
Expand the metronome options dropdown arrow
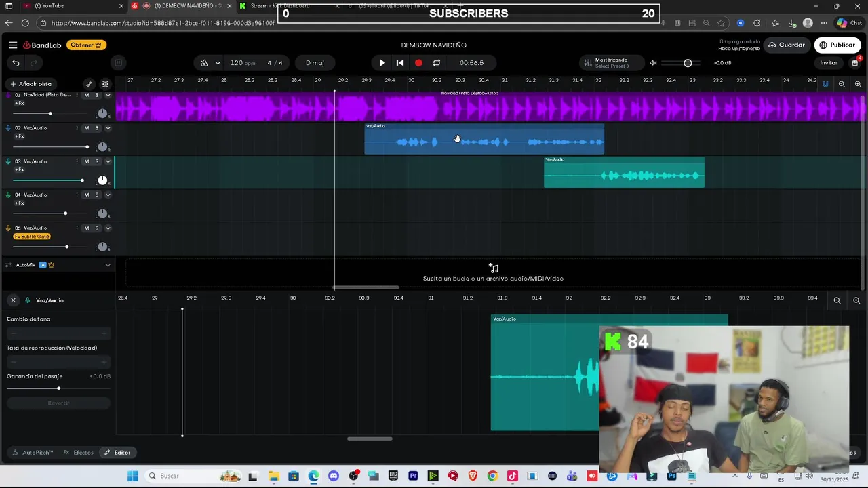coord(218,63)
